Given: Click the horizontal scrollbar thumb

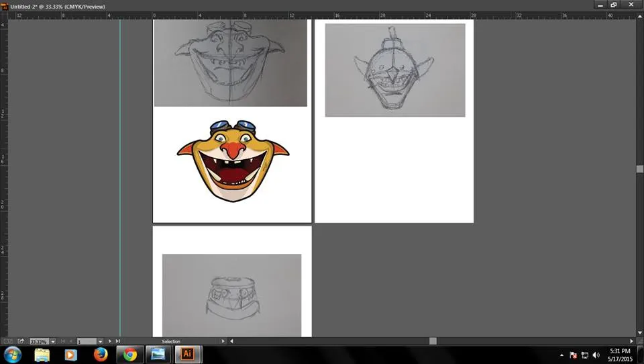Looking at the screenshot, I should pyautogui.click(x=433, y=341).
